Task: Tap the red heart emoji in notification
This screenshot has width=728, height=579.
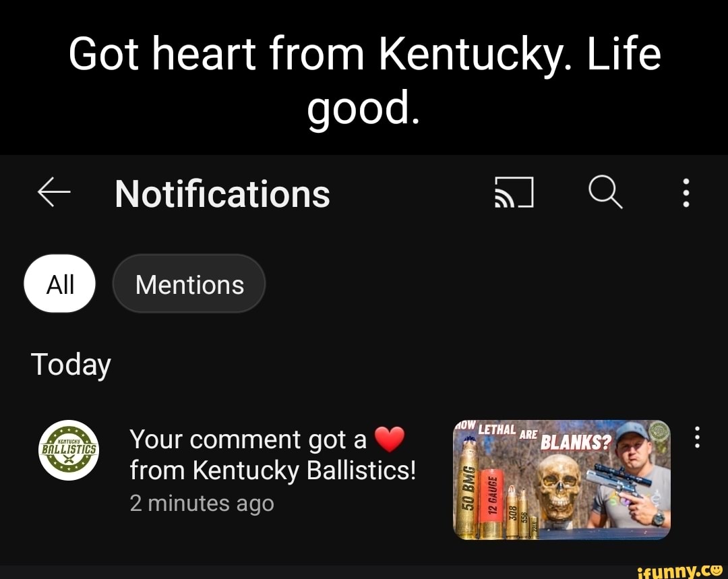Action: pos(389,441)
